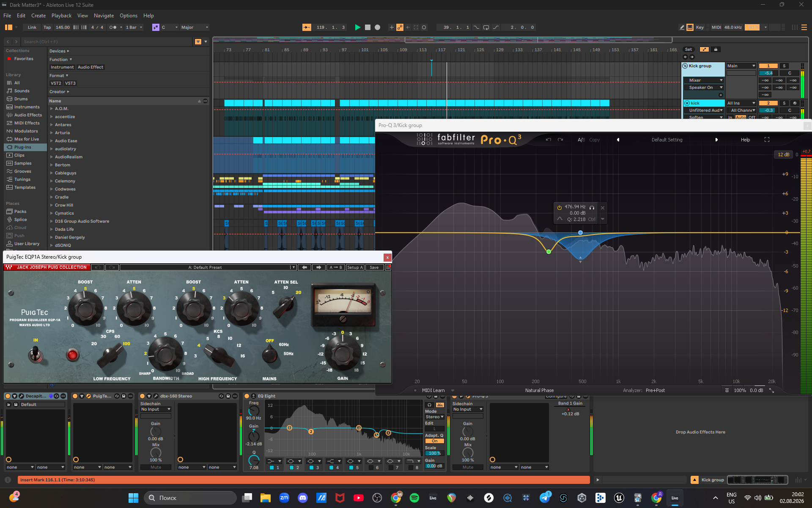
Task: Expand the Antares plug-in folder
Action: pyautogui.click(x=52, y=125)
